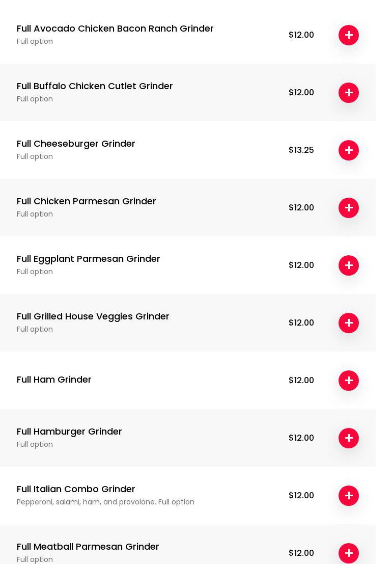
Task: Add Full Meatball Parmesan Grinder
Action: click(349, 553)
